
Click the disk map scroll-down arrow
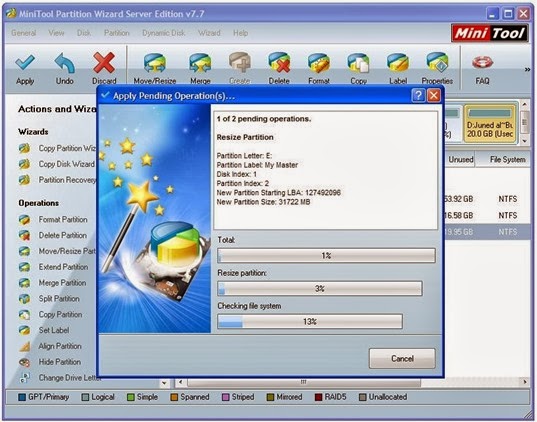click(525, 141)
